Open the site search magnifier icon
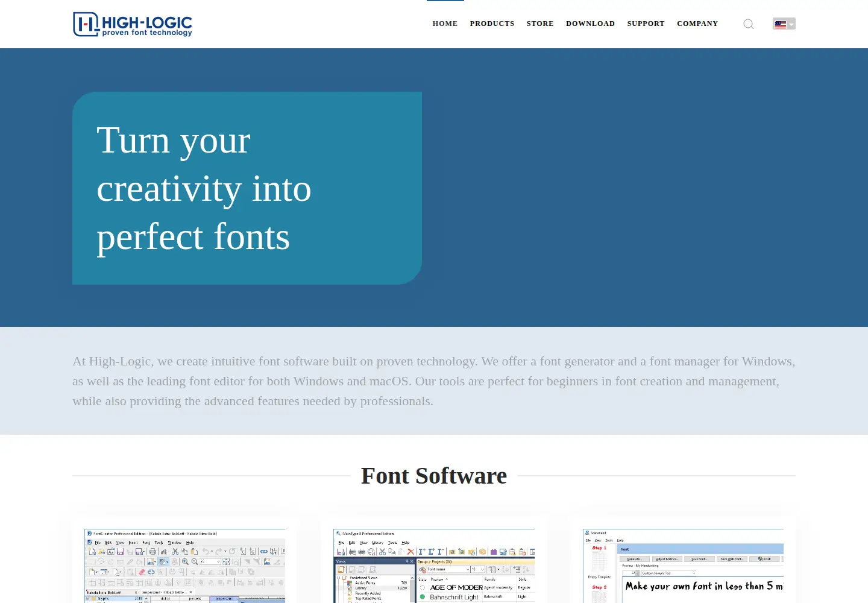The width and height of the screenshot is (868, 603). coord(749,24)
